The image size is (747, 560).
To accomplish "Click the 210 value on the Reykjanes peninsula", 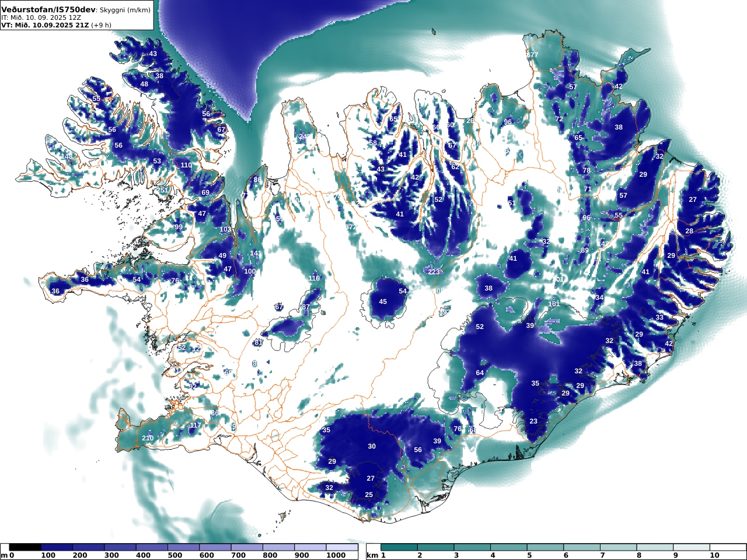I will pyautogui.click(x=148, y=438).
